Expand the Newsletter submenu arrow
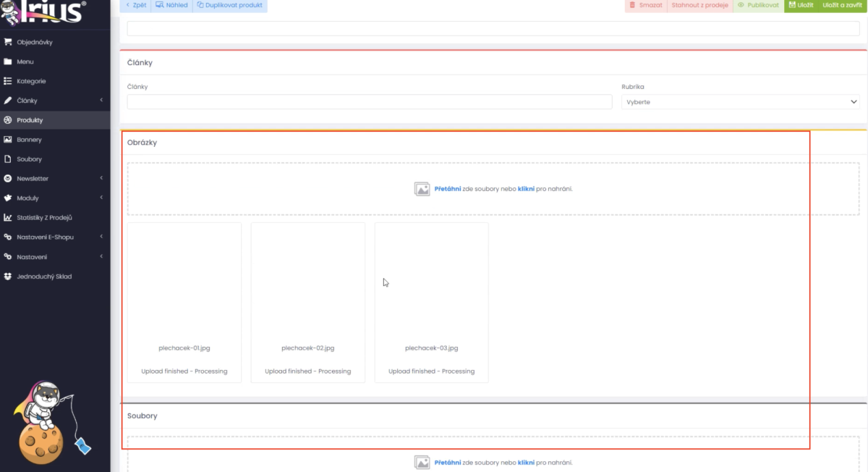 point(101,179)
